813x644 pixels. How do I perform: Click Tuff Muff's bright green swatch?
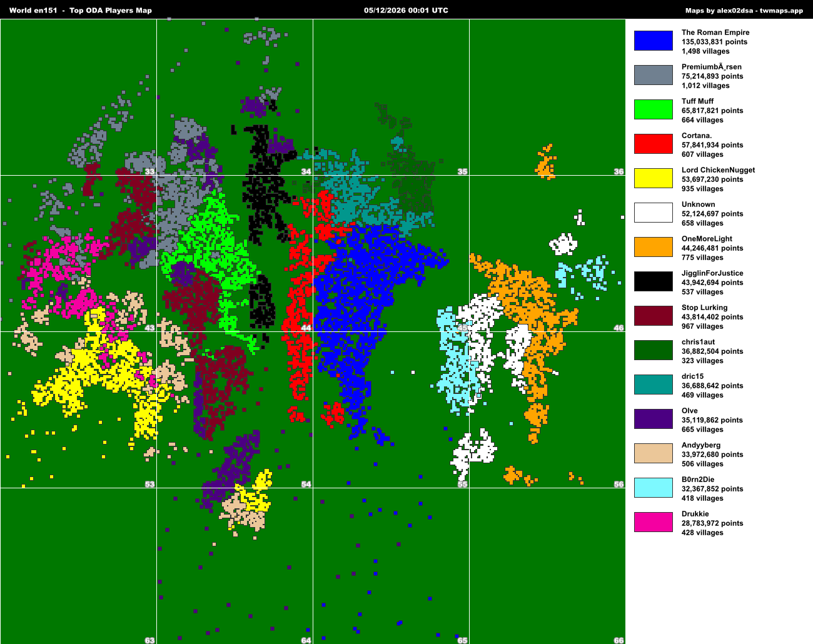tap(654, 109)
